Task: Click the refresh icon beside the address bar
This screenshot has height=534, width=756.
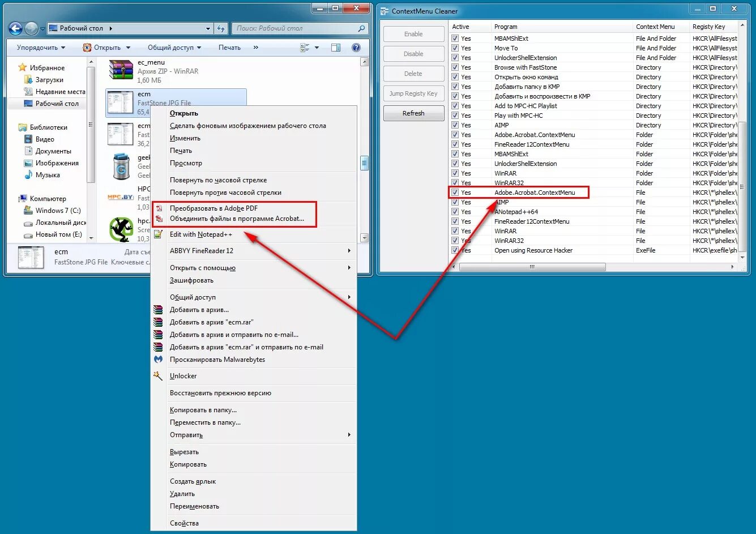Action: [x=221, y=28]
